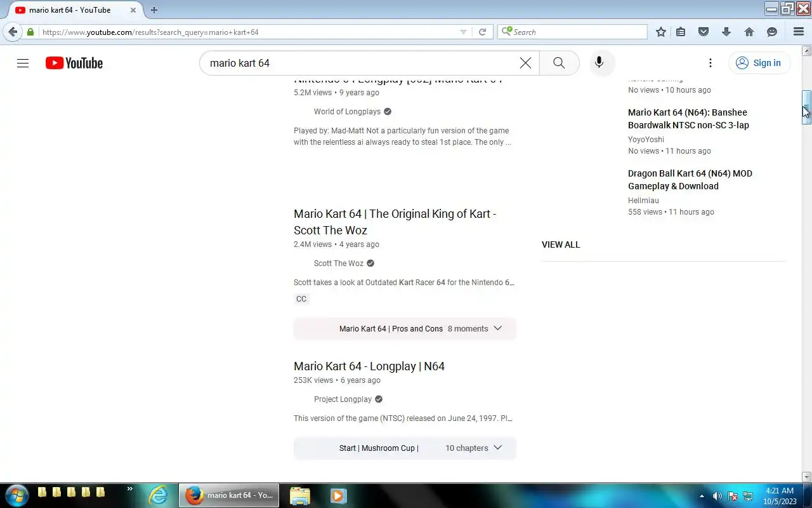Show Firefox bookmarks list
The height and width of the screenshot is (508, 812).
[x=681, y=32]
